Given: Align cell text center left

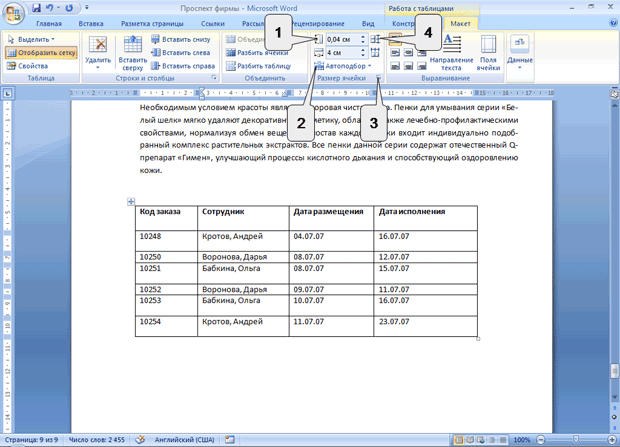Looking at the screenshot, I should [395, 53].
